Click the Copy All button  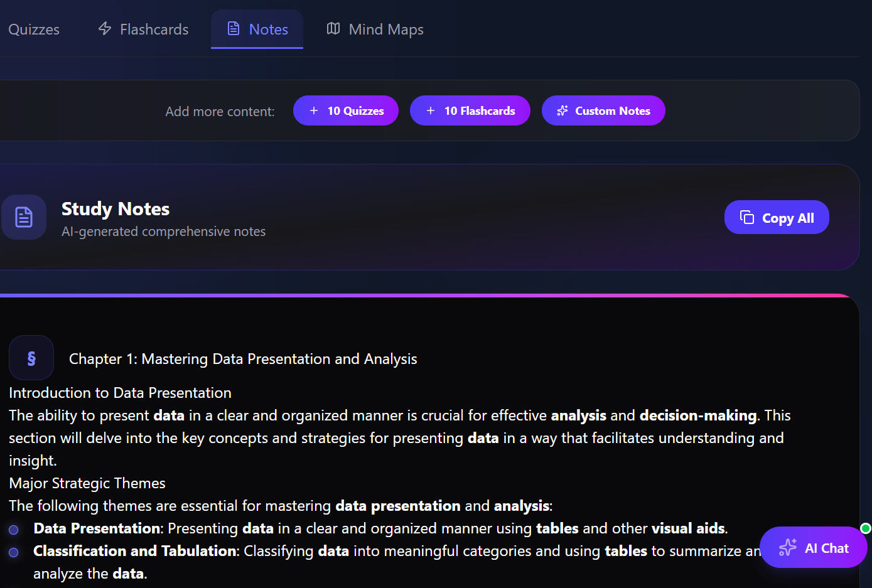pos(777,217)
